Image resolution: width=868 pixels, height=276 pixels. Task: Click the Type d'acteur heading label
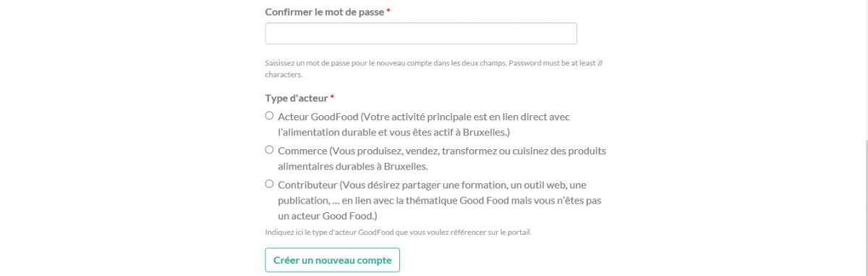297,98
